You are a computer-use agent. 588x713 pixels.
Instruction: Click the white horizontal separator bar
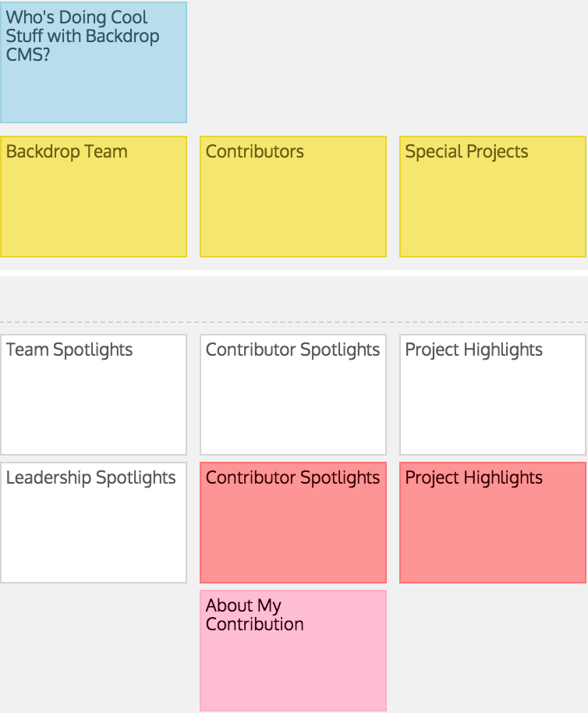(x=294, y=273)
